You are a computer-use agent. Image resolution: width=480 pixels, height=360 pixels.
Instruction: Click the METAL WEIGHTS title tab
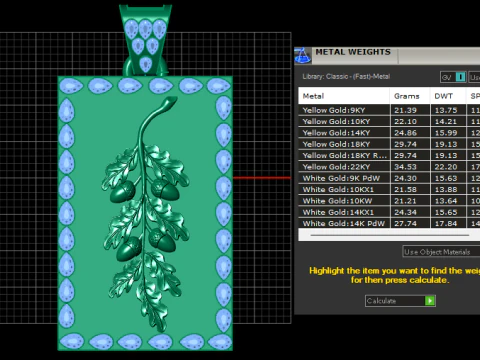[x=353, y=52]
